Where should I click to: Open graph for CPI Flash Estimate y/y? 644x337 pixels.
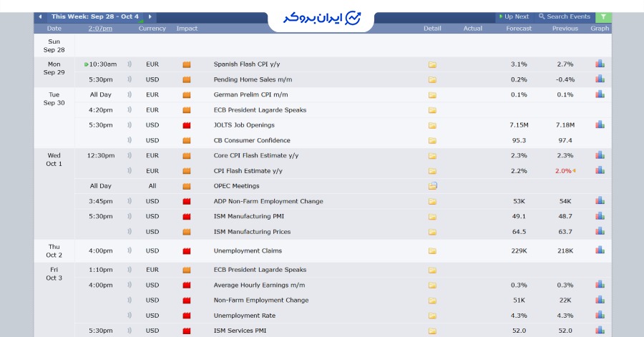click(x=600, y=170)
